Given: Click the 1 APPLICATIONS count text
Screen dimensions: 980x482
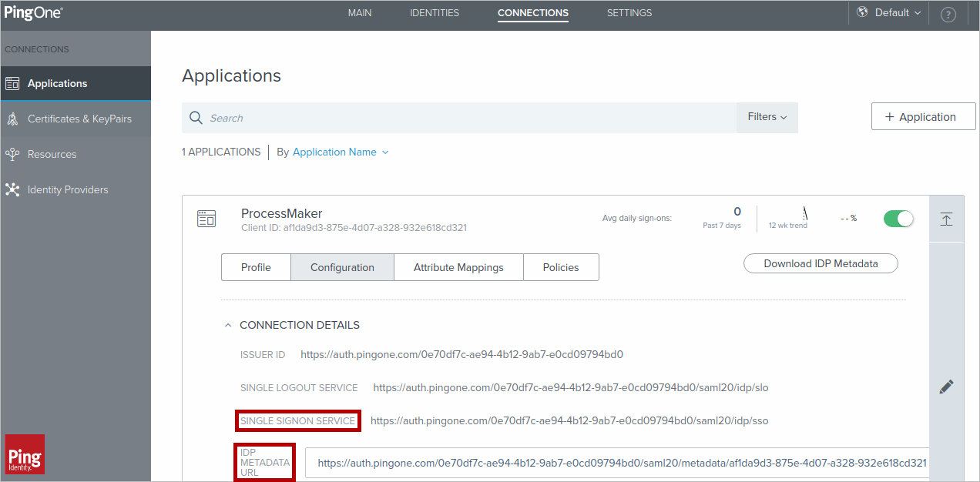Looking at the screenshot, I should click(221, 152).
